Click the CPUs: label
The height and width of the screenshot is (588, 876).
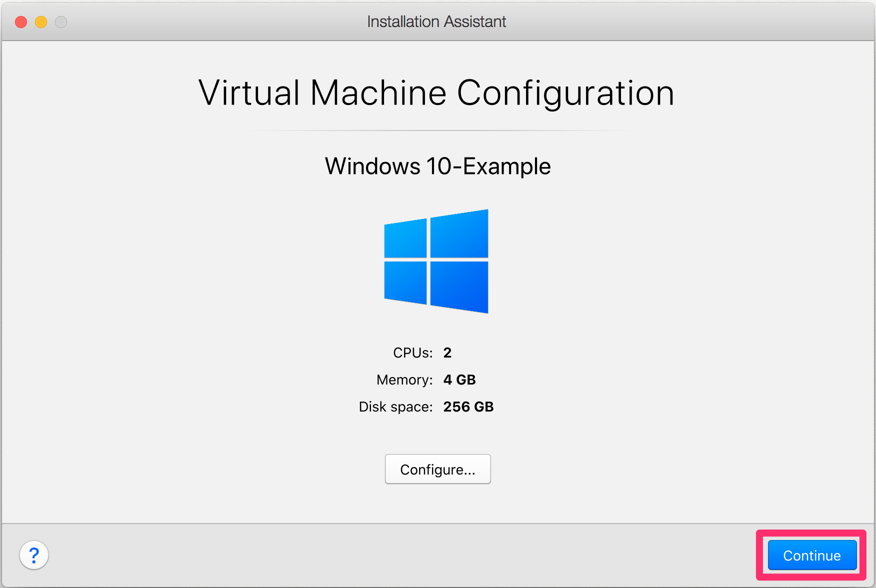[x=412, y=353]
